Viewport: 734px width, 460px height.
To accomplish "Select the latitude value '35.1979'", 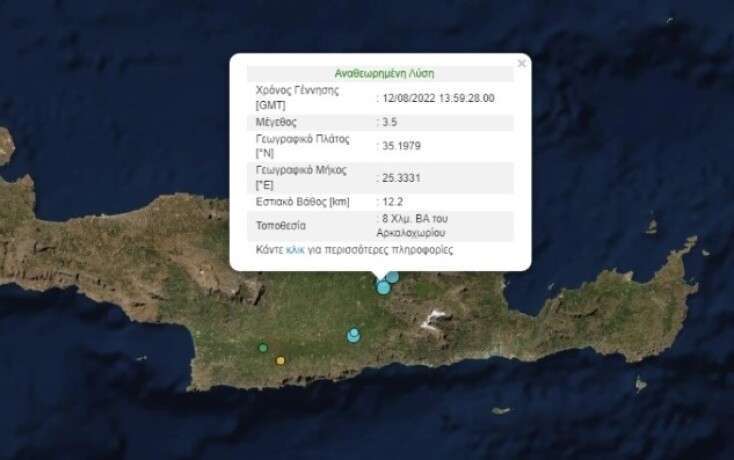I will [401, 146].
